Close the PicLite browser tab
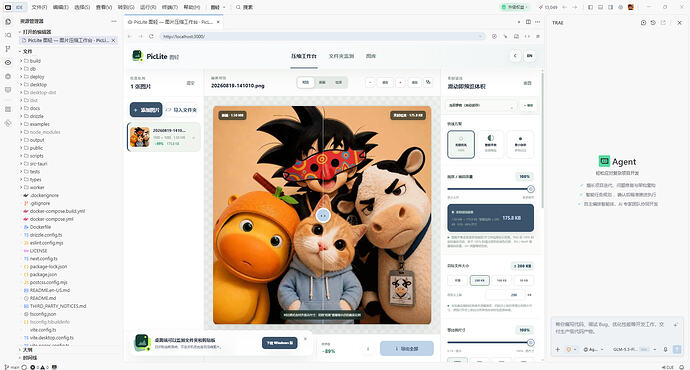The width and height of the screenshot is (690, 370). [218, 22]
